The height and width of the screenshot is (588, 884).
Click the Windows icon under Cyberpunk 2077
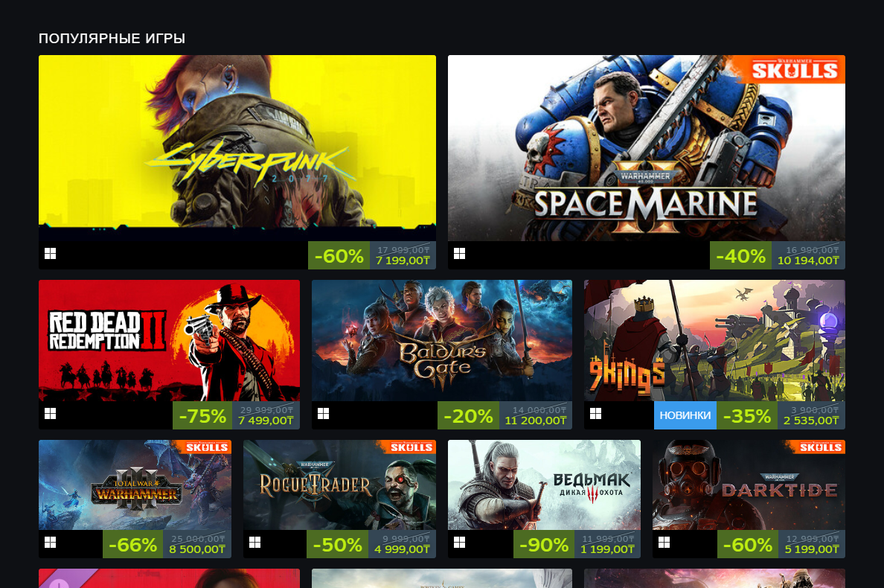point(50,254)
